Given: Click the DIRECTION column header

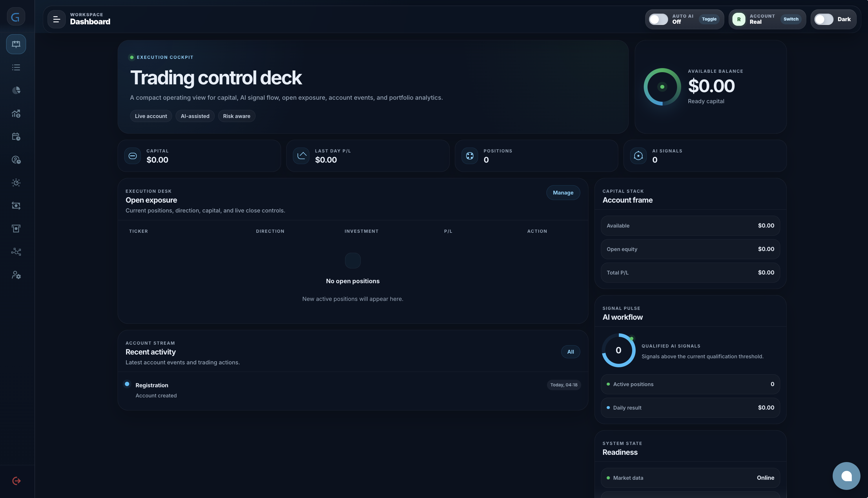Looking at the screenshot, I should pos(270,231).
